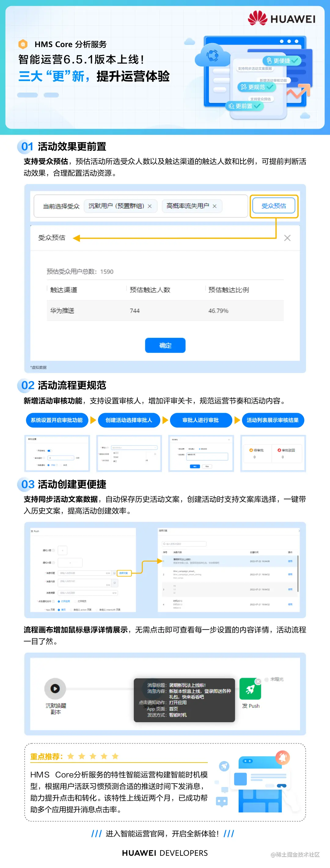Click the 消息标题 input field

tap(85, 573)
